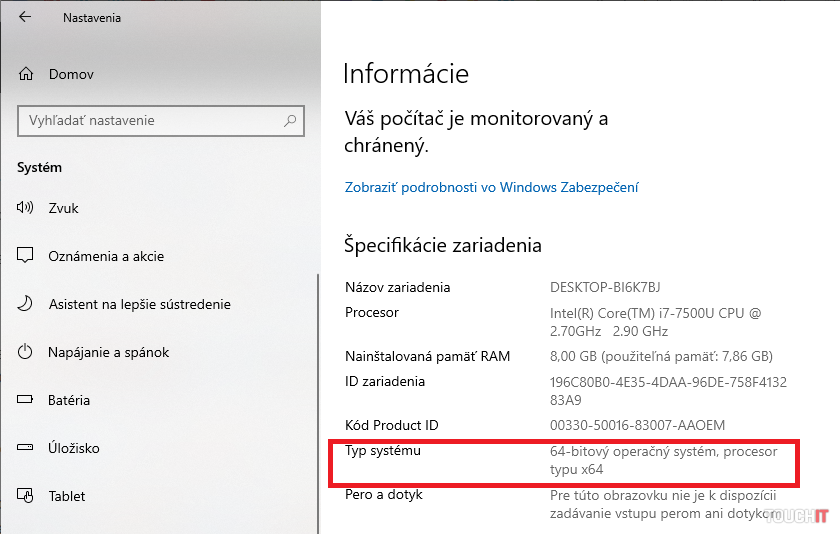Open Napájanie a spánok settings
840x534 pixels.
point(108,352)
